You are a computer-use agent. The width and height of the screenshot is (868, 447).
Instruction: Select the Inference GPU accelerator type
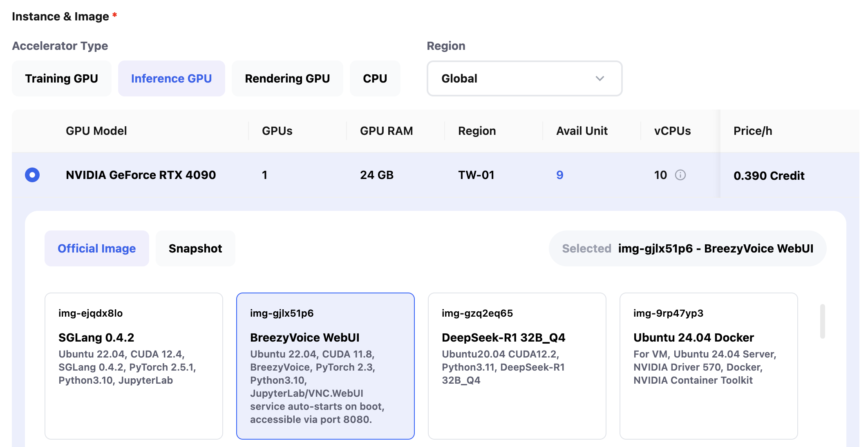171,78
